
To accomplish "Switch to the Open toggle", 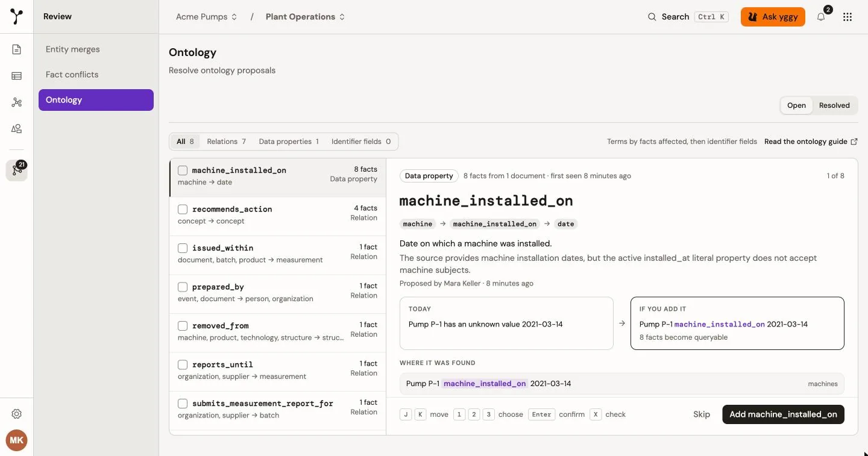I will pos(796,105).
